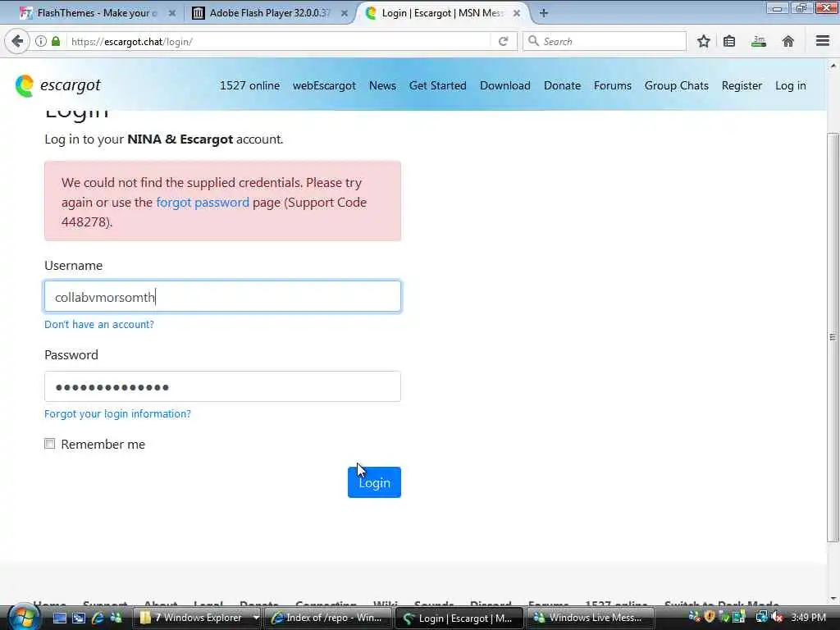
Task: Open webEscargot in the navigation bar
Action: click(324, 85)
